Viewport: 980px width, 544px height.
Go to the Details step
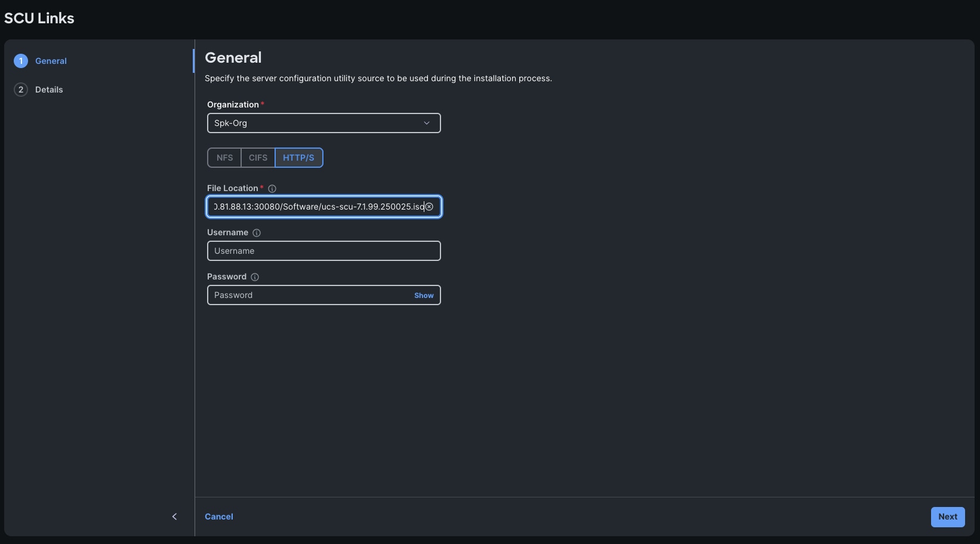48,89
